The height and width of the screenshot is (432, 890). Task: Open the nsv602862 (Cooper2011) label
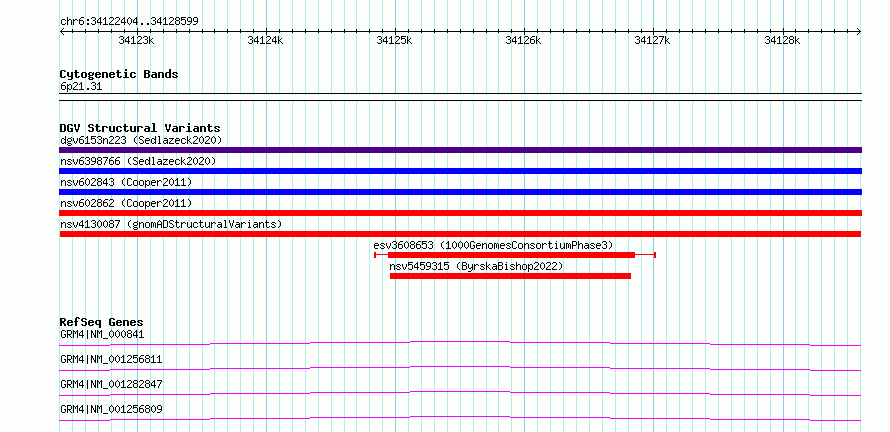pyautogui.click(x=126, y=203)
